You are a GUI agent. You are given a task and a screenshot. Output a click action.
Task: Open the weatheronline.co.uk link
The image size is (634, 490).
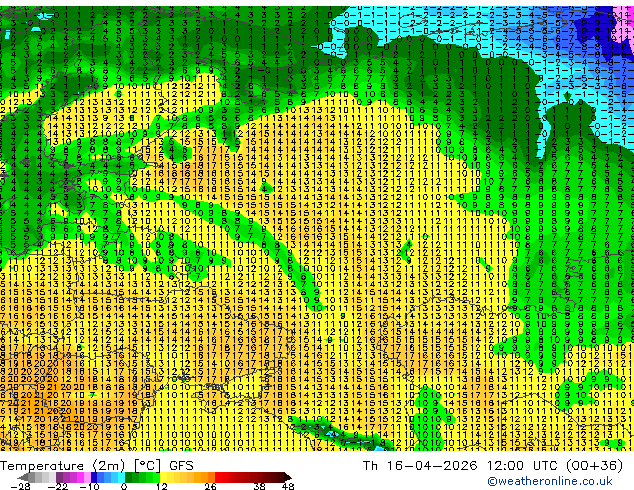click(550, 481)
